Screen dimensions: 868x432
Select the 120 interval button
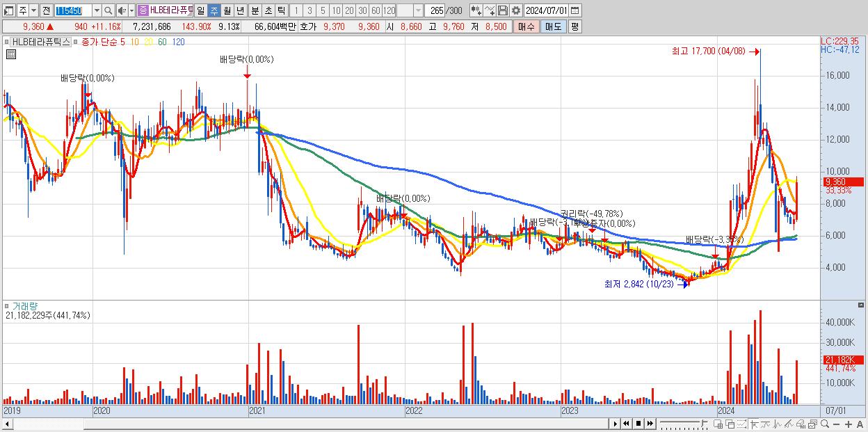[x=389, y=10]
